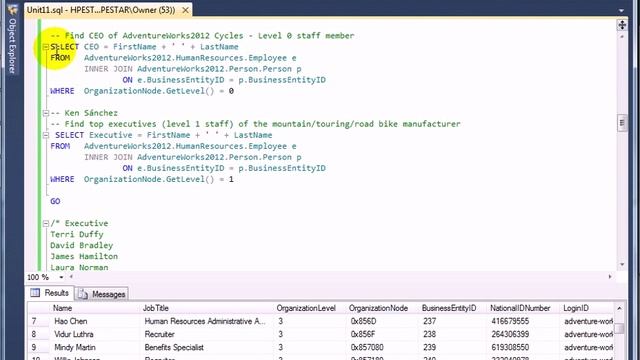Screen dimensions: 640x360
Task: Switch to the Results tab
Action: (x=49, y=293)
